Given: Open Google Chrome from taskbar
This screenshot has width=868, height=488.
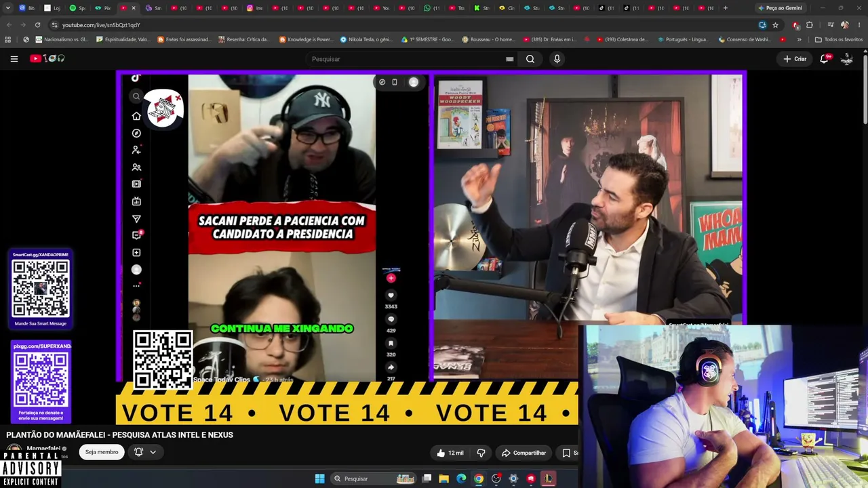Looking at the screenshot, I should tap(479, 479).
